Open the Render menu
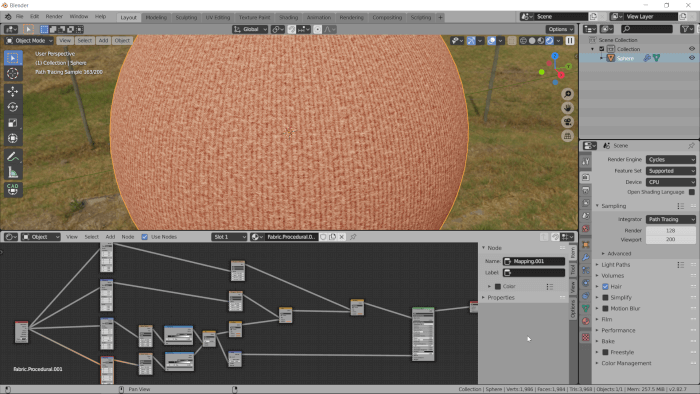The image size is (700, 394). pyautogui.click(x=54, y=17)
